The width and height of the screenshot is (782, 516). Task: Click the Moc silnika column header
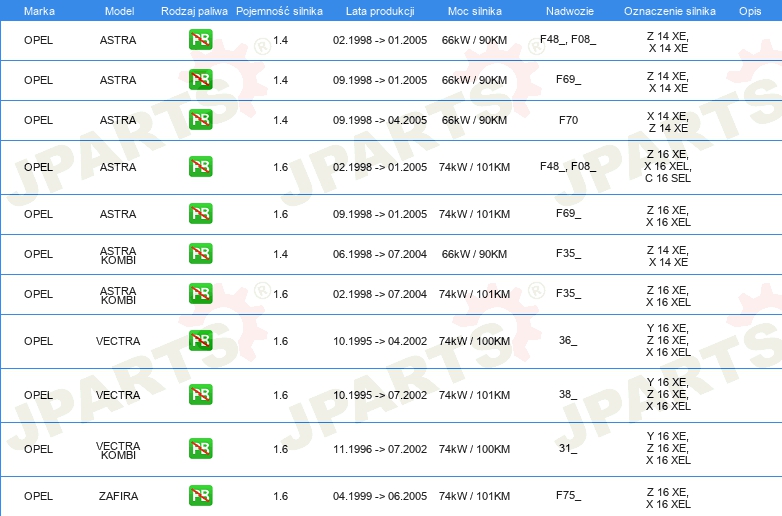click(475, 11)
